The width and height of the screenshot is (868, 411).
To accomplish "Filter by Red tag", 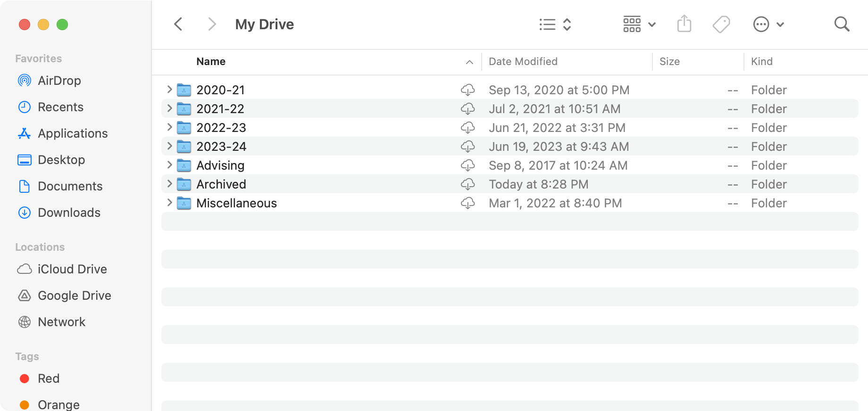I will [x=48, y=378].
